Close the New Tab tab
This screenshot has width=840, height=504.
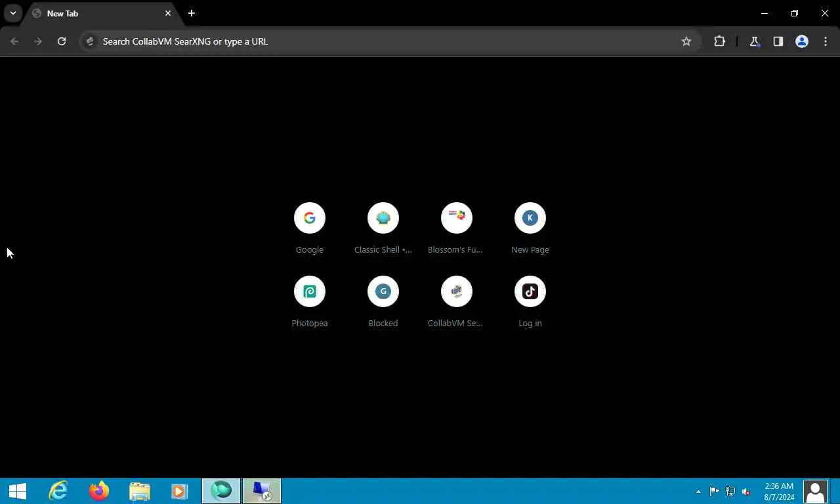[x=168, y=13]
